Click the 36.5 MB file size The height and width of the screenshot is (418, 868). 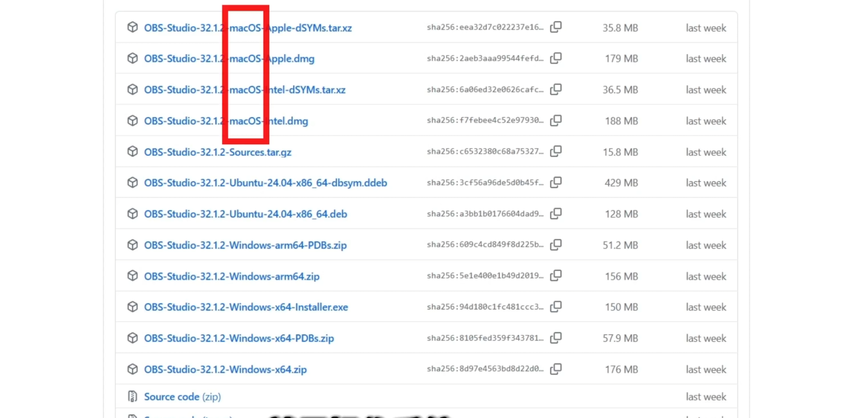pos(621,90)
